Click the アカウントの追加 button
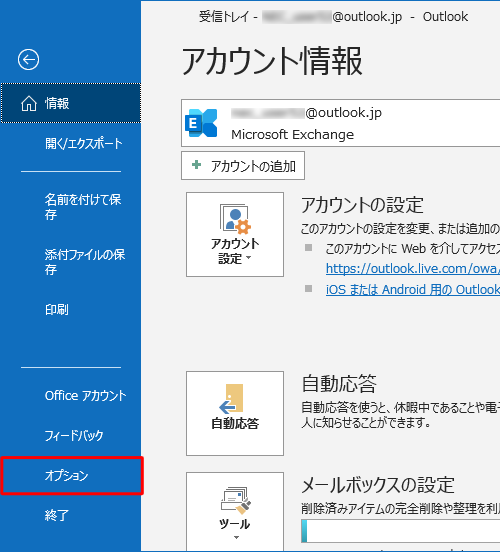Viewport: 500px width, 552px height. [243, 165]
